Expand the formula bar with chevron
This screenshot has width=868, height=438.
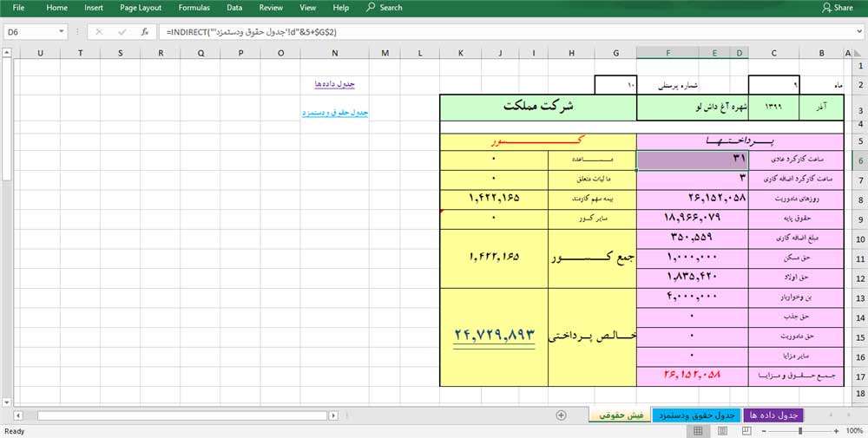[x=858, y=32]
